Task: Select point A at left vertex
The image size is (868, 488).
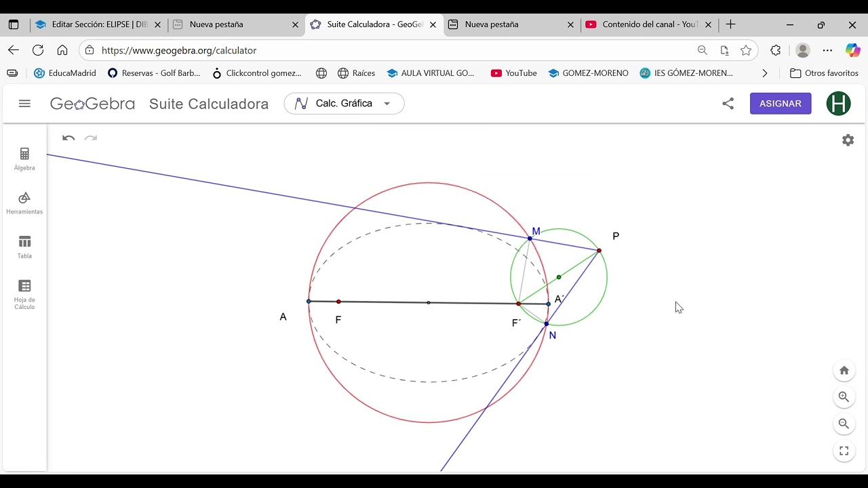Action: [309, 301]
